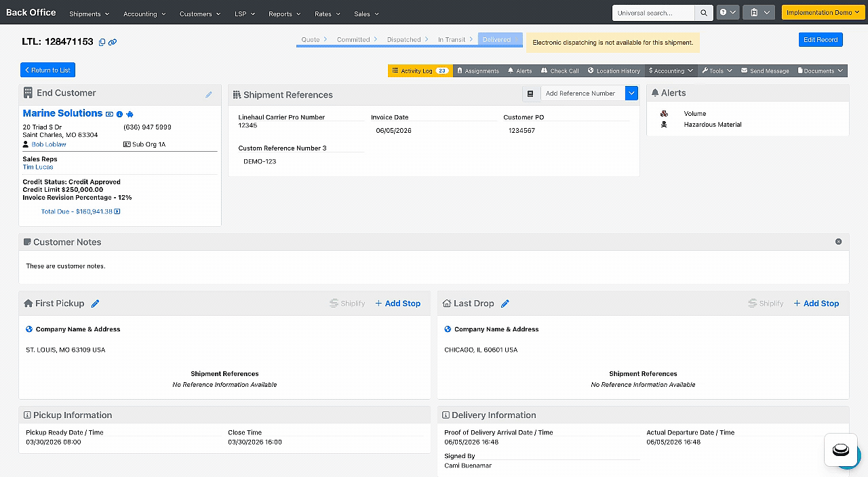
Task: Click the book icon beside Add Reference Number
Action: point(530,94)
